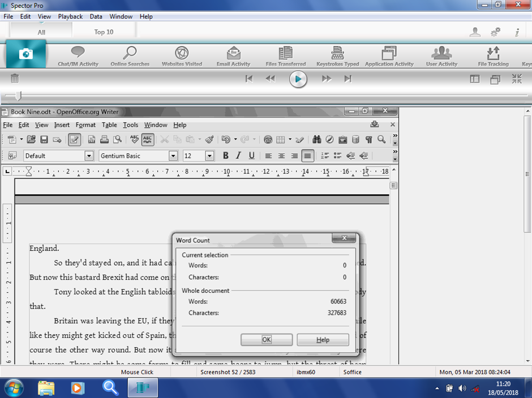Toggle italic formatting in Writer

[x=238, y=156]
